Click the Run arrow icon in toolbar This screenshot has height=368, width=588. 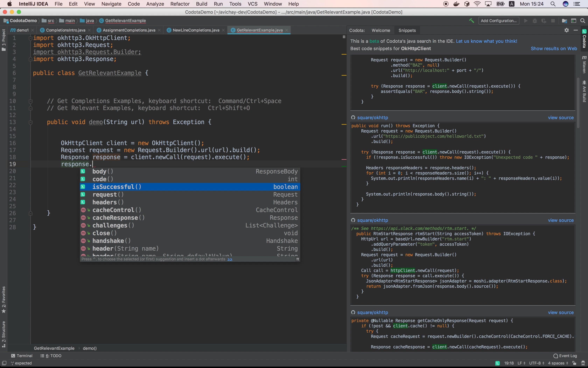[x=526, y=21]
